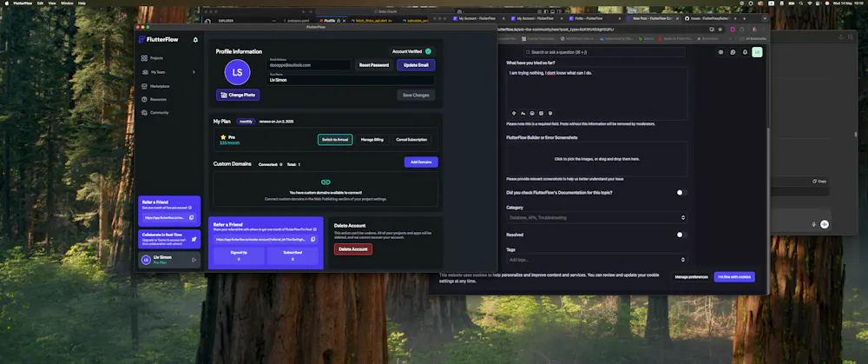
Task: Toggle the Resolved switch
Action: (681, 235)
